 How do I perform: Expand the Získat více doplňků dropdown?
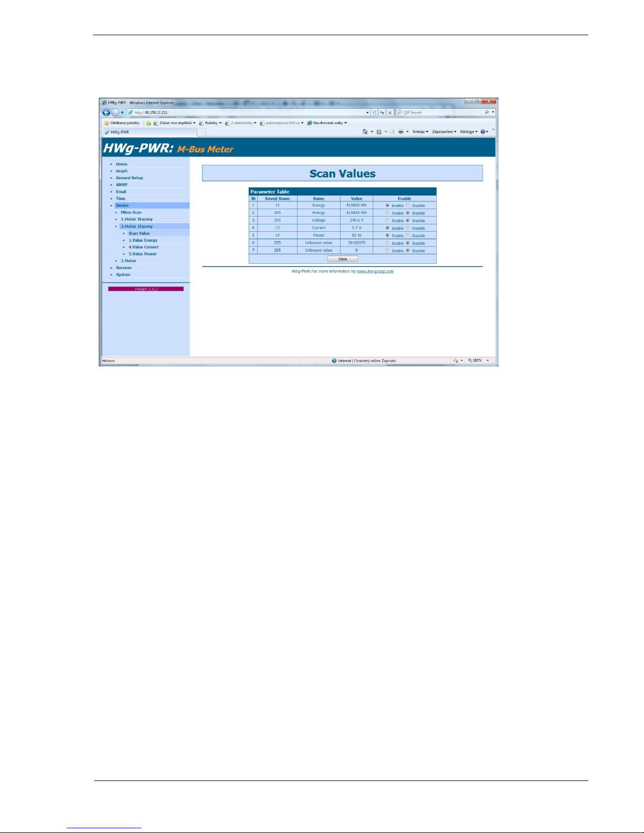pos(194,123)
